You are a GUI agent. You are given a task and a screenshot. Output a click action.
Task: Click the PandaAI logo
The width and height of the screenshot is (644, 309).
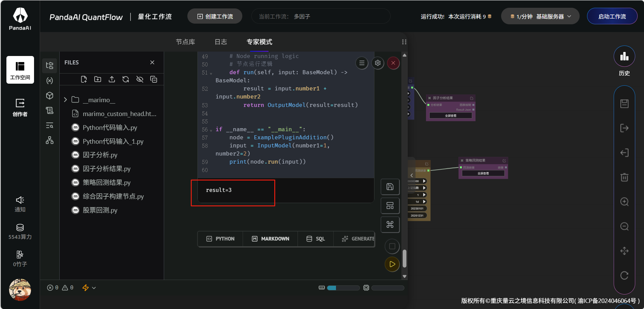point(20,19)
